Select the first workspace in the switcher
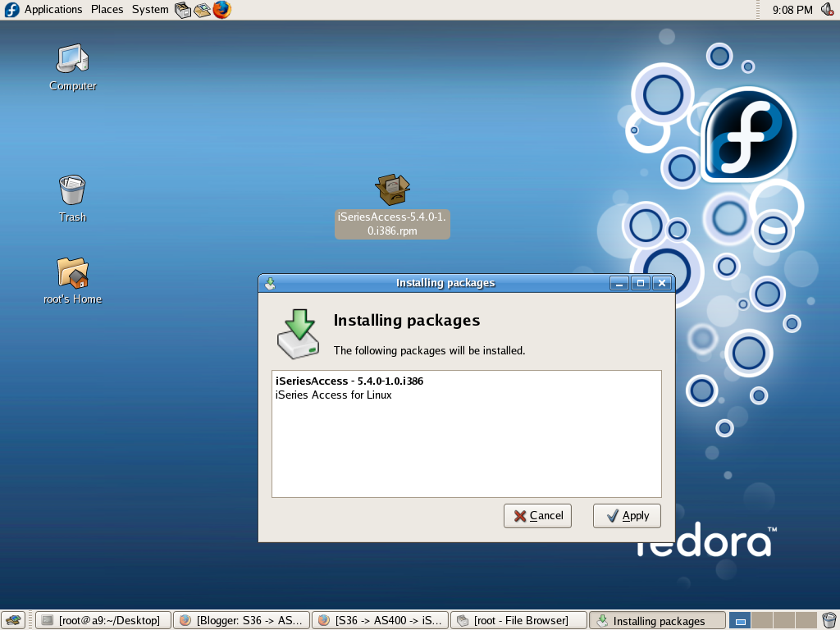This screenshot has height=630, width=840. (740, 620)
